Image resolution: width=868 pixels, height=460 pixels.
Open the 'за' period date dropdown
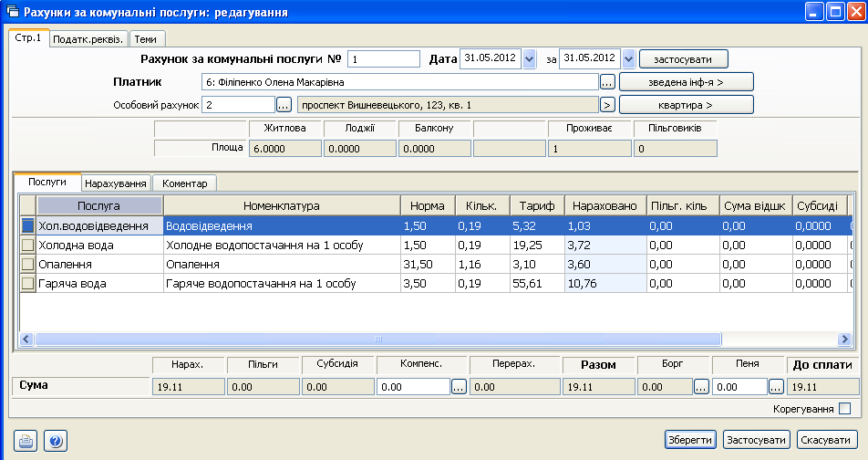pyautogui.click(x=628, y=58)
